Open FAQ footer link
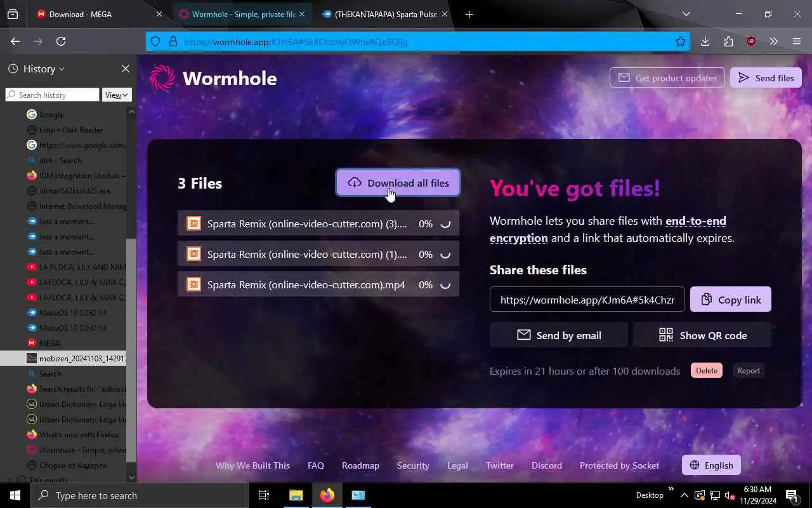812x508 pixels. coord(316,465)
